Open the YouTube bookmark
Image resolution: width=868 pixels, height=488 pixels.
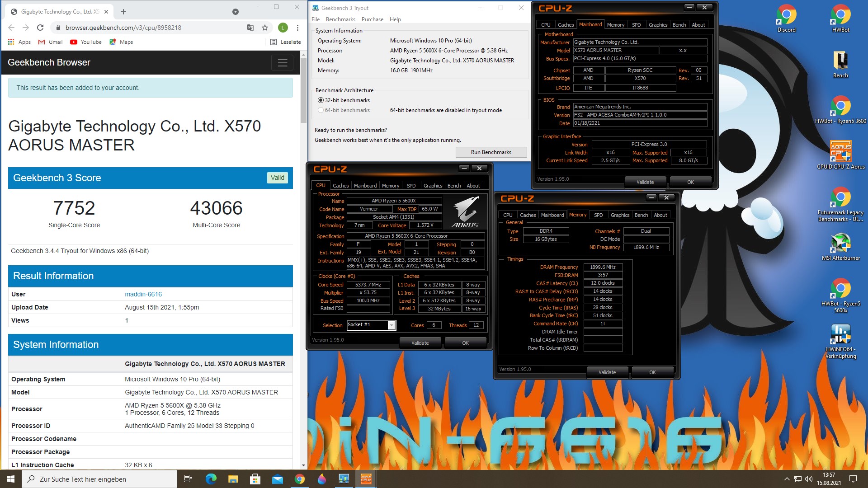[86, 42]
